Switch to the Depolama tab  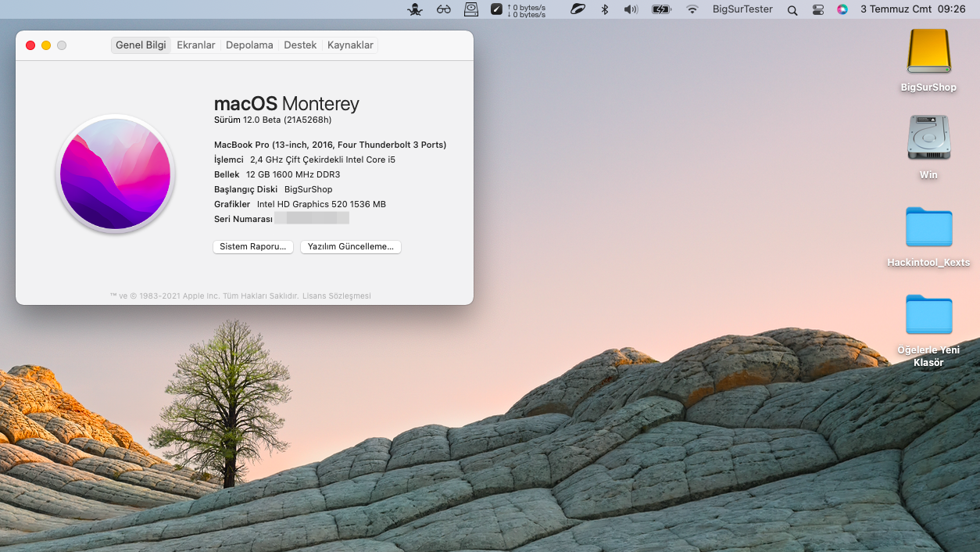249,45
